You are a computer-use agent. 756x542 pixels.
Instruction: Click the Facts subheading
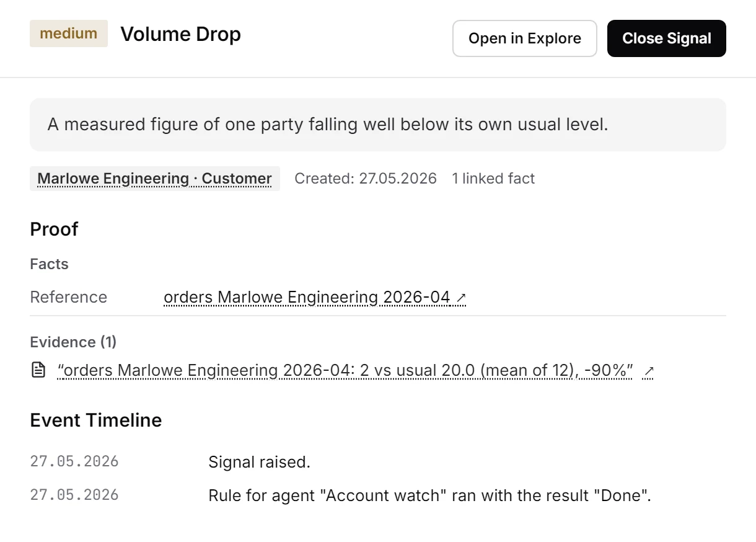49,264
